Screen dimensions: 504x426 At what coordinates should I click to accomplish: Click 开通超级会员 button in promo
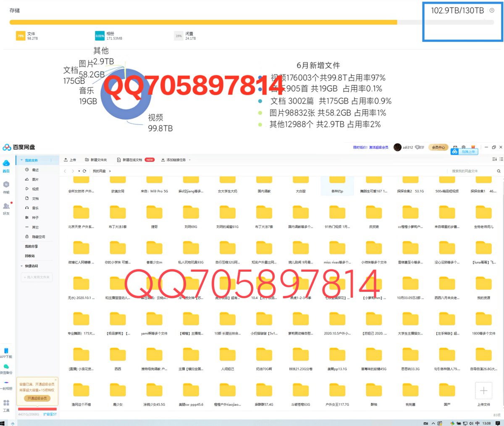point(37,398)
